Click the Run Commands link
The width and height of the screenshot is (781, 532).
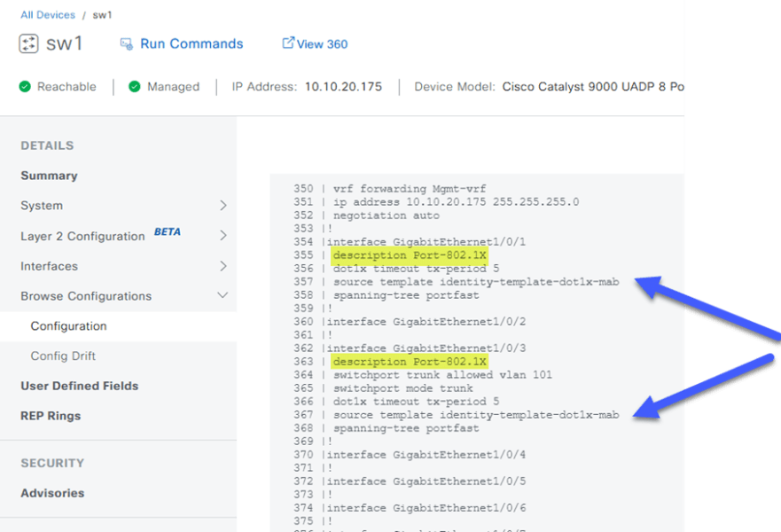191,43
